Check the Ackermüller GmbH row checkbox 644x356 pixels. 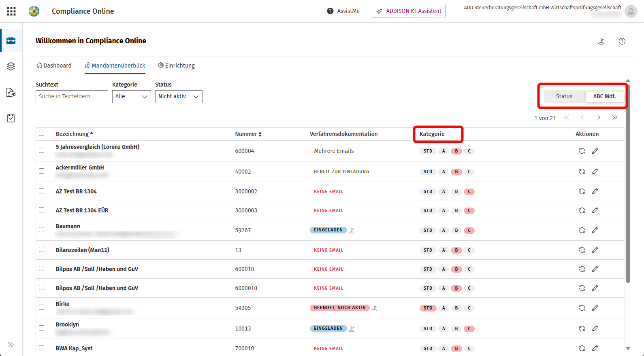(41, 171)
